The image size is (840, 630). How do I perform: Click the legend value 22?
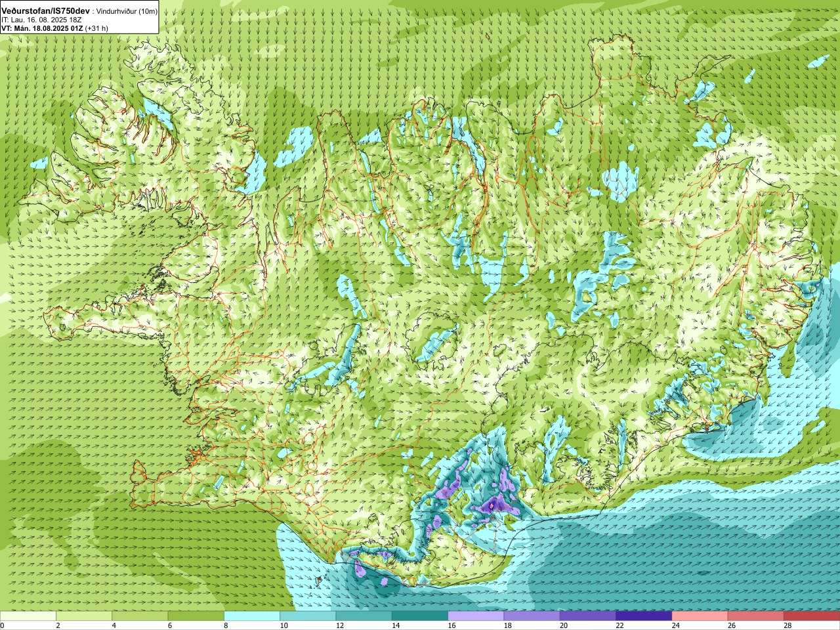(x=620, y=625)
